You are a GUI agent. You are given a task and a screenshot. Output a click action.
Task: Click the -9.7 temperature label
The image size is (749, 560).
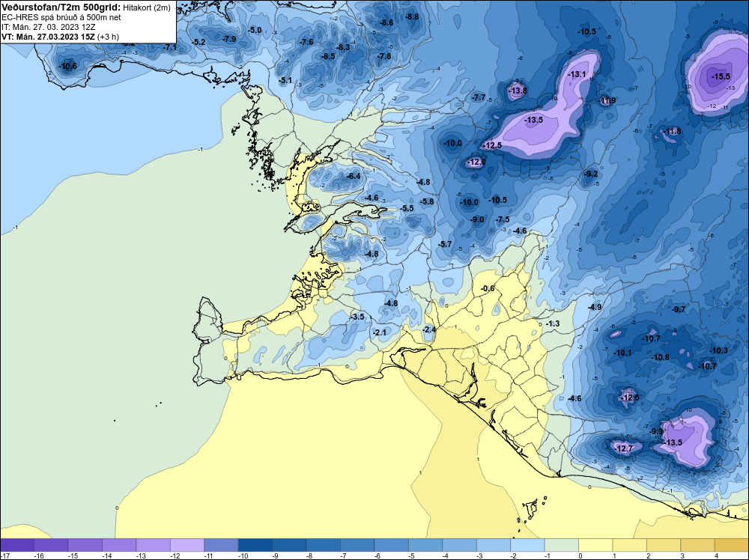point(679,309)
